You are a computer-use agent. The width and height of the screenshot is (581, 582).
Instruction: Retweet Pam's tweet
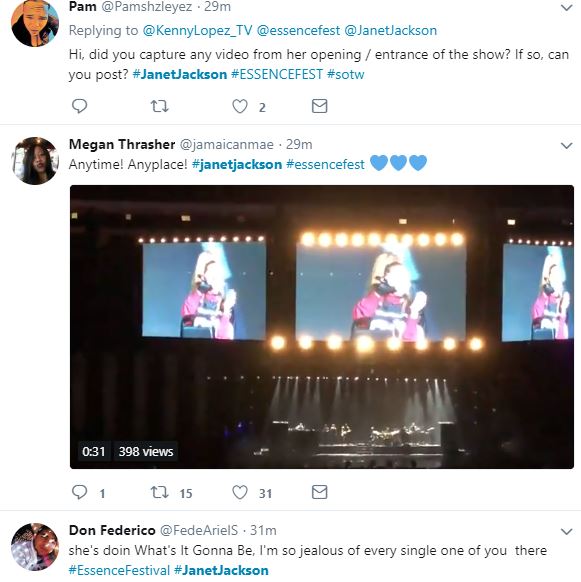(160, 107)
